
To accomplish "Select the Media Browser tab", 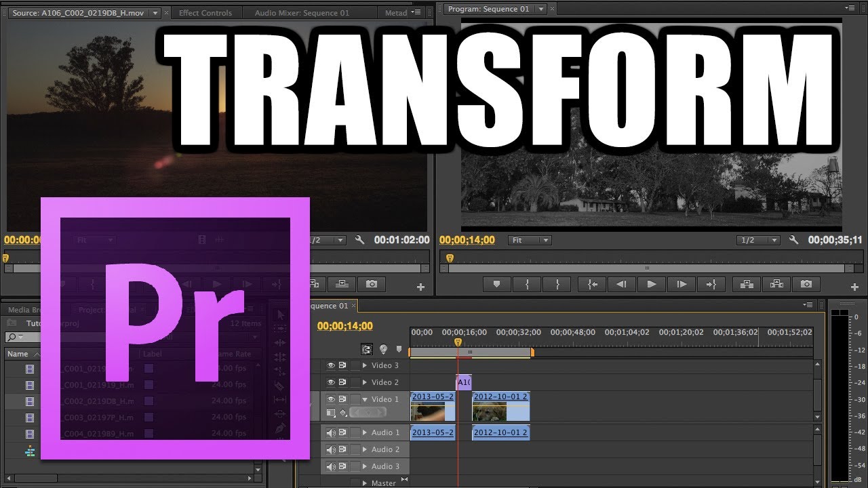I will coord(23,310).
